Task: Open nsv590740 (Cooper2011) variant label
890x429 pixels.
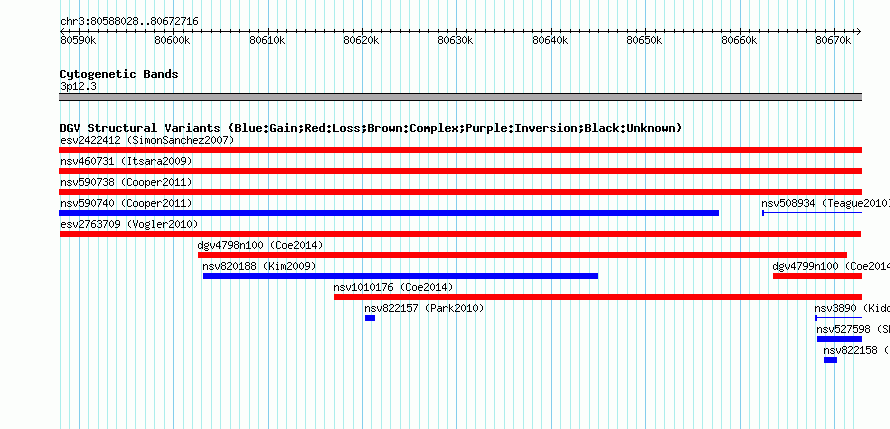Action: (126, 203)
